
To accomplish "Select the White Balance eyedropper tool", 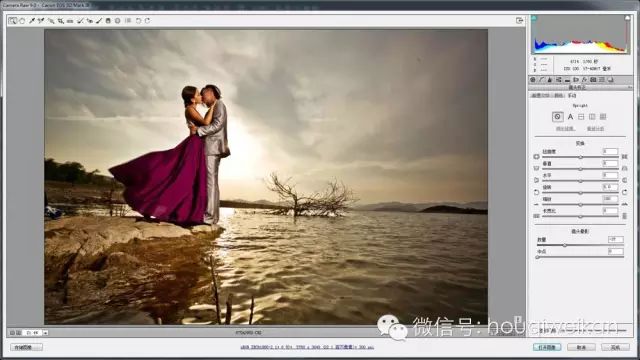I will (32, 20).
